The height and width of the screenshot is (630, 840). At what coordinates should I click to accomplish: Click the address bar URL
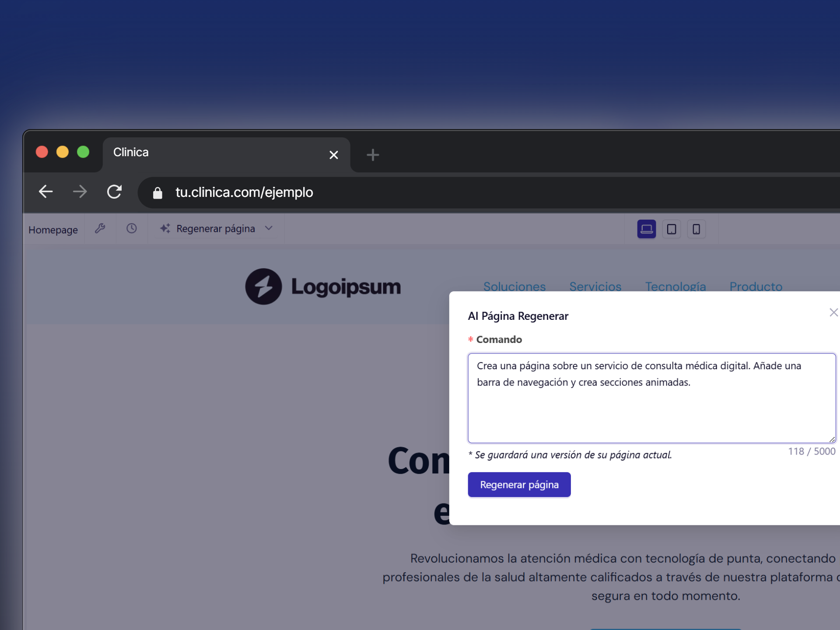[244, 192]
